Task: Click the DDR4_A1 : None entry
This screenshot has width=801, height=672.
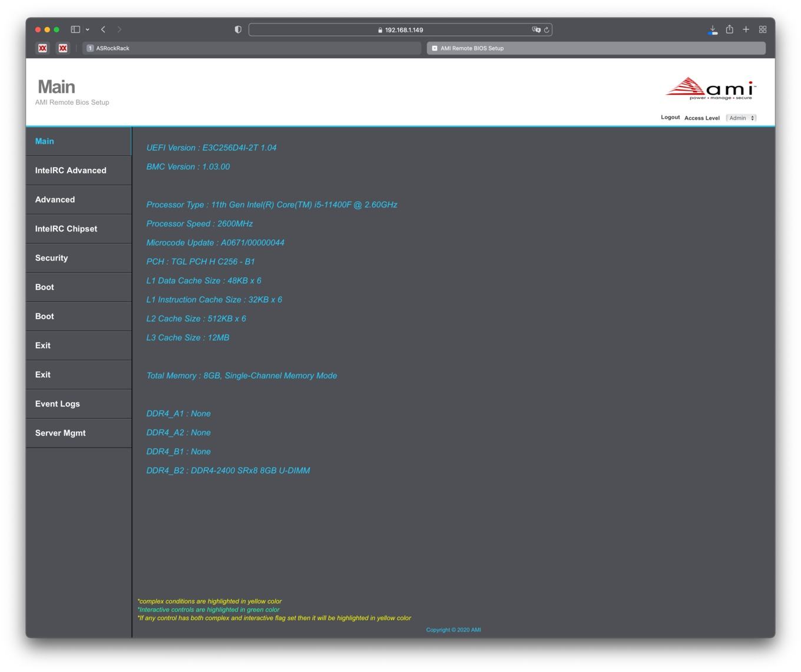Action: tap(178, 413)
